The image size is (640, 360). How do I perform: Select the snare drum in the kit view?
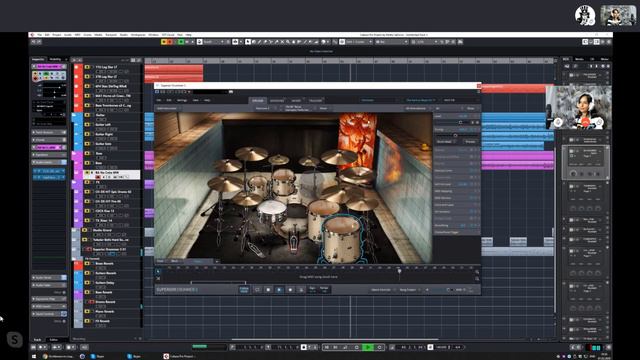point(273,211)
